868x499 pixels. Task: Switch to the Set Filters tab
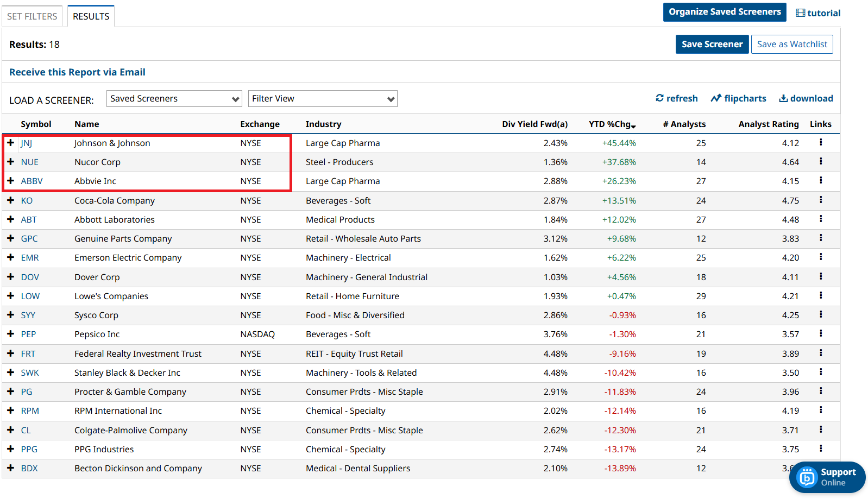click(32, 16)
